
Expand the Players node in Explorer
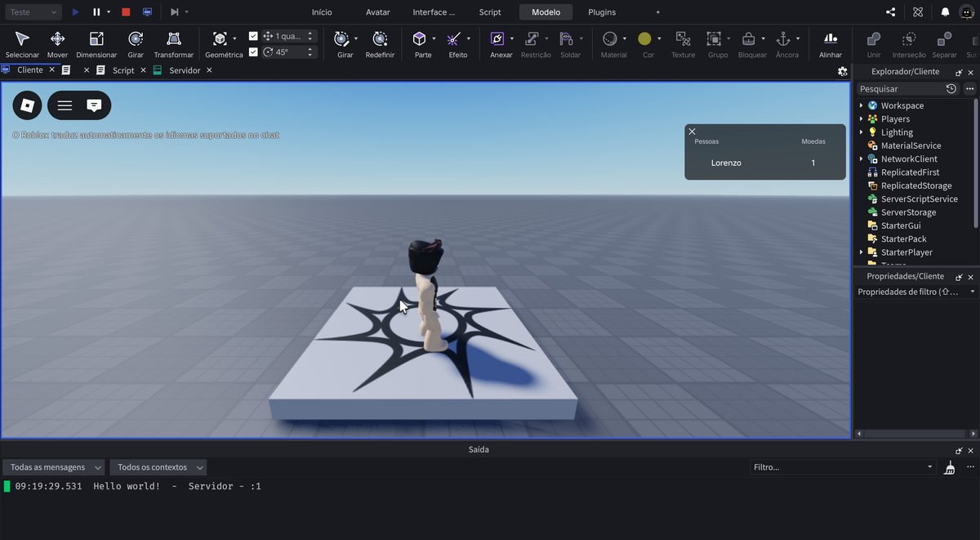[861, 118]
